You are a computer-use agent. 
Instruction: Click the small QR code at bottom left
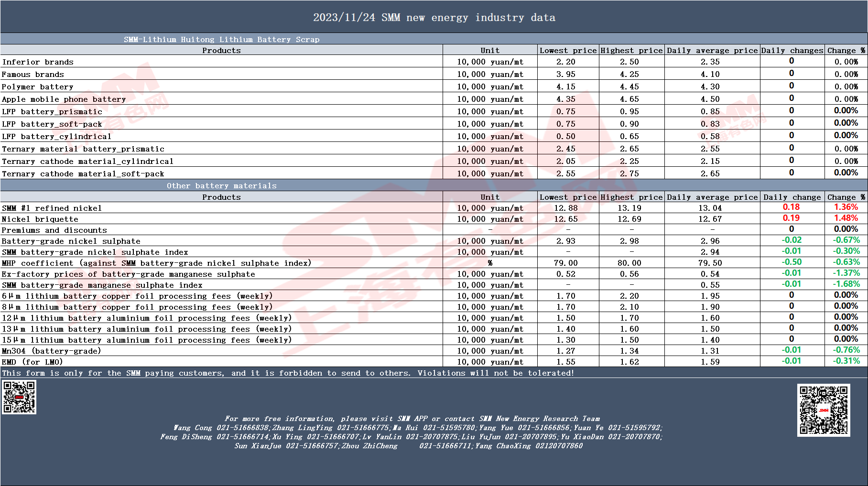pos(19,397)
